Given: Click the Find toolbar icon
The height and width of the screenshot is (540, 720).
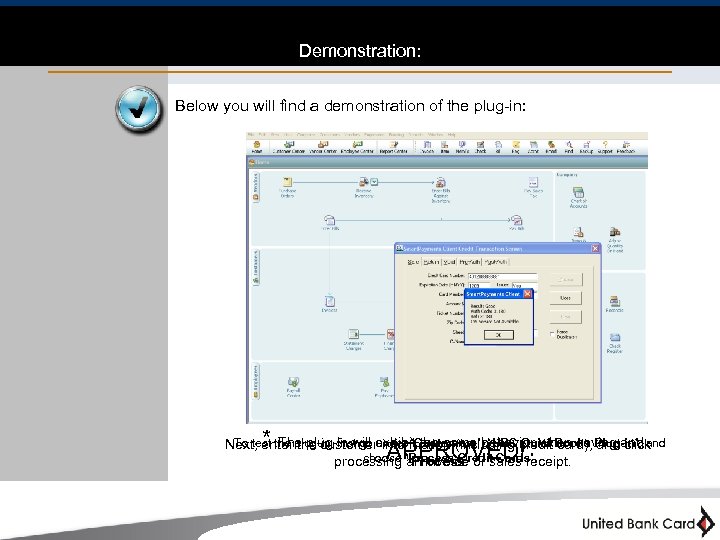Looking at the screenshot, I should 569,147.
